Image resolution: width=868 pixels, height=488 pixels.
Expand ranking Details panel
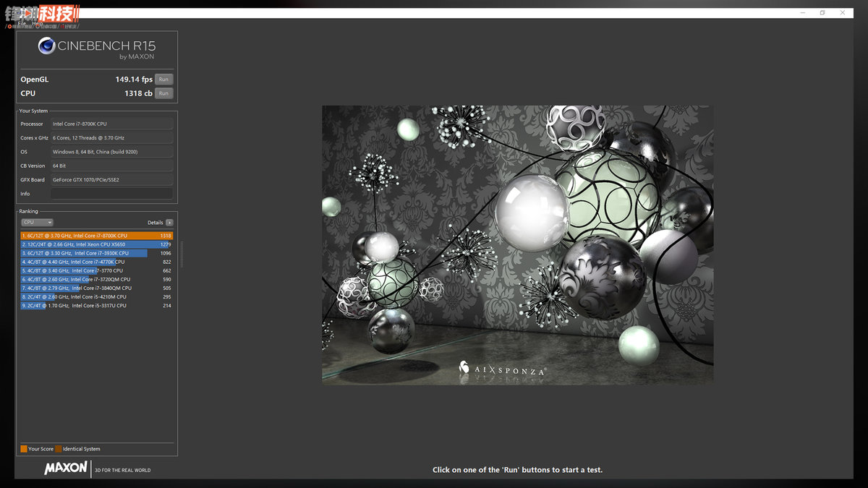pyautogui.click(x=155, y=223)
